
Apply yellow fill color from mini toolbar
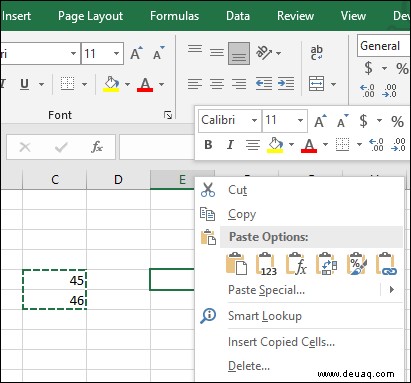point(275,145)
